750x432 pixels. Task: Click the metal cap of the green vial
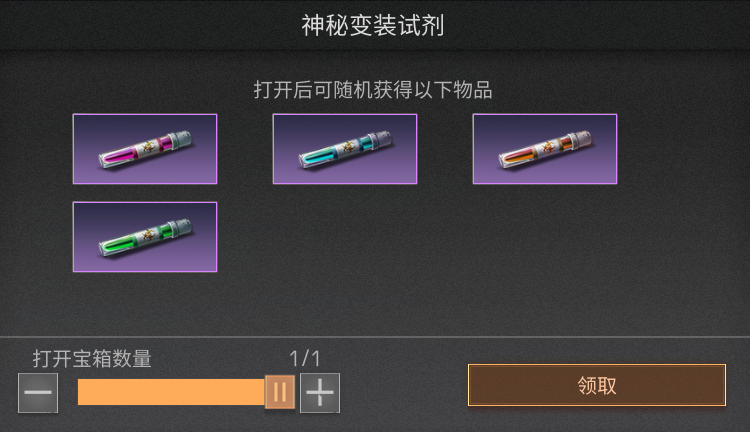(x=180, y=227)
